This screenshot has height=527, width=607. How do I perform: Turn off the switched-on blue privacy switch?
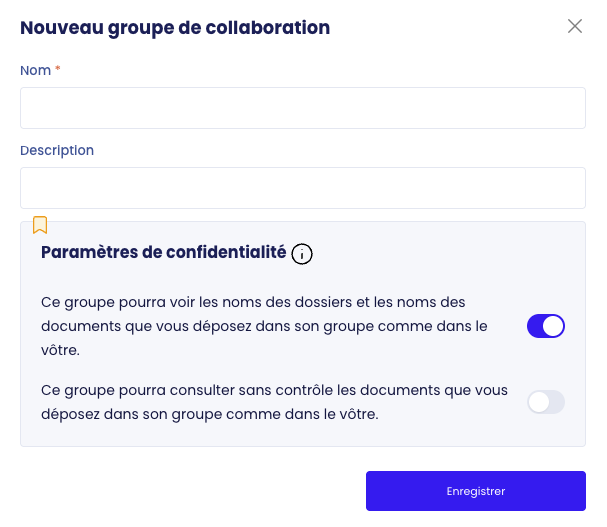click(x=546, y=326)
